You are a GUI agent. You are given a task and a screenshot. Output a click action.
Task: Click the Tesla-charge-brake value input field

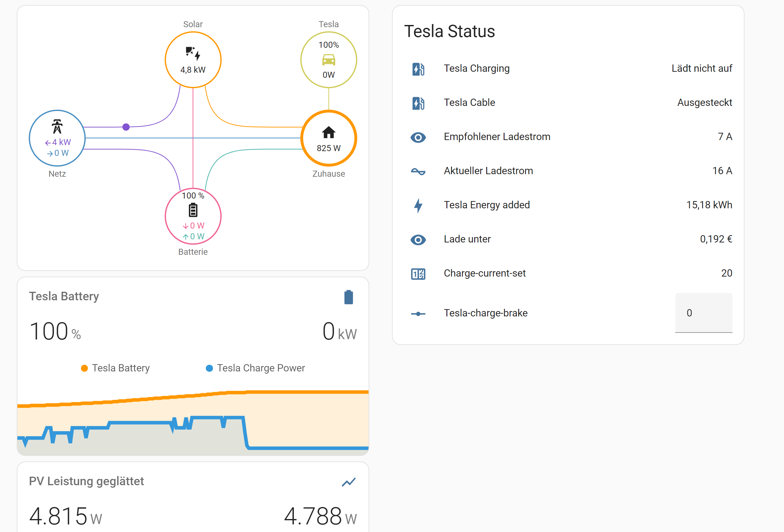(704, 313)
